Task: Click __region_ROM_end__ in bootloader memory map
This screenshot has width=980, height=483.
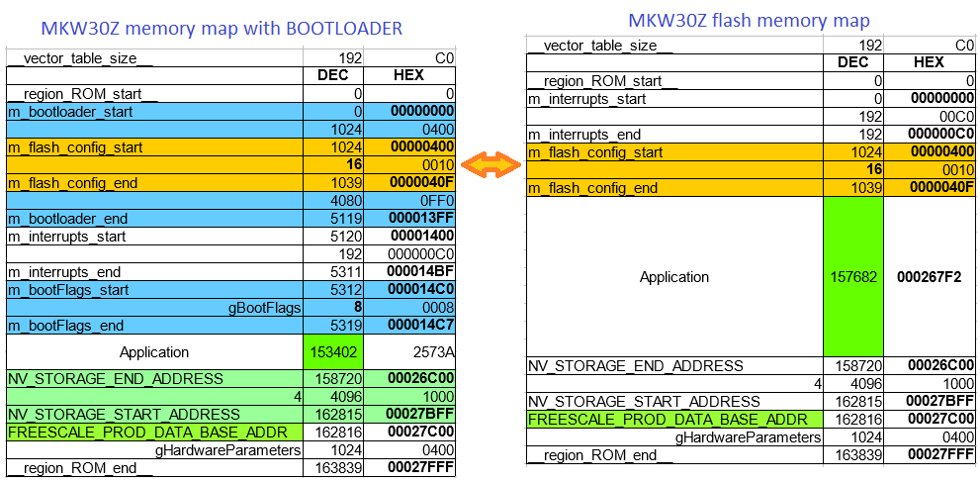Action: click(80, 468)
